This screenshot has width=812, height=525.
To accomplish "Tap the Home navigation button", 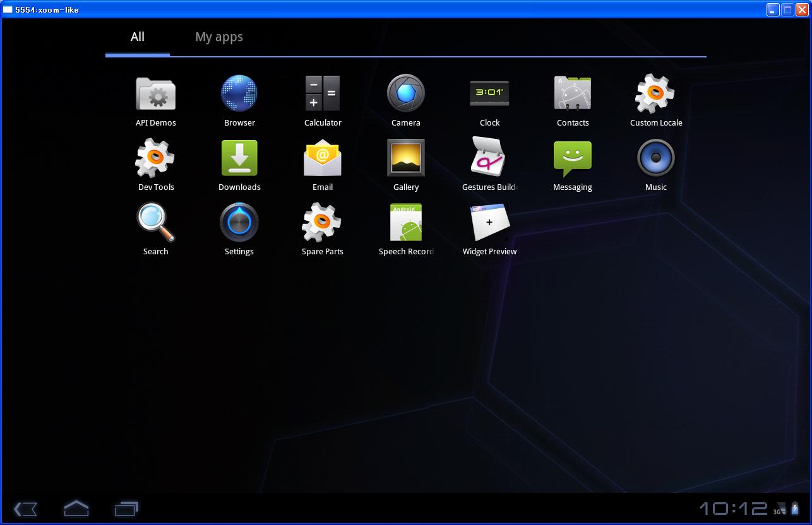I will (76, 508).
